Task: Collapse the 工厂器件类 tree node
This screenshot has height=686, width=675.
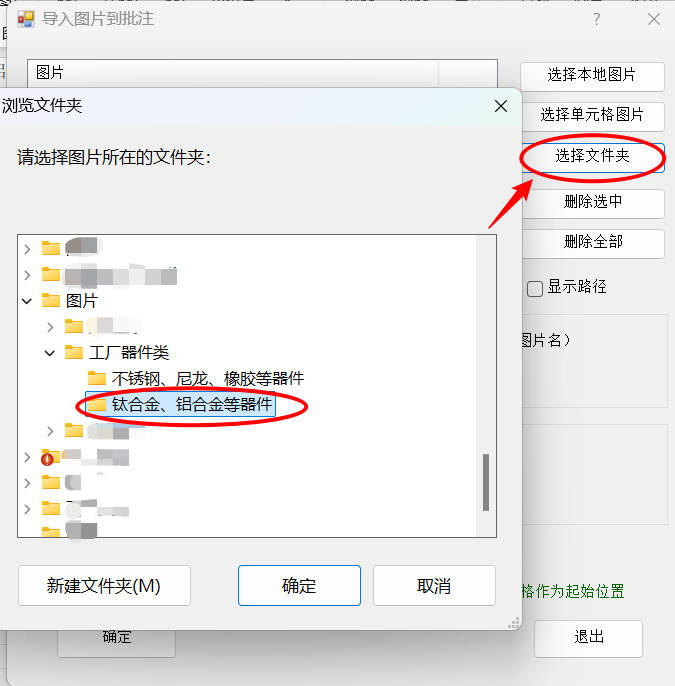Action: pyautogui.click(x=50, y=353)
